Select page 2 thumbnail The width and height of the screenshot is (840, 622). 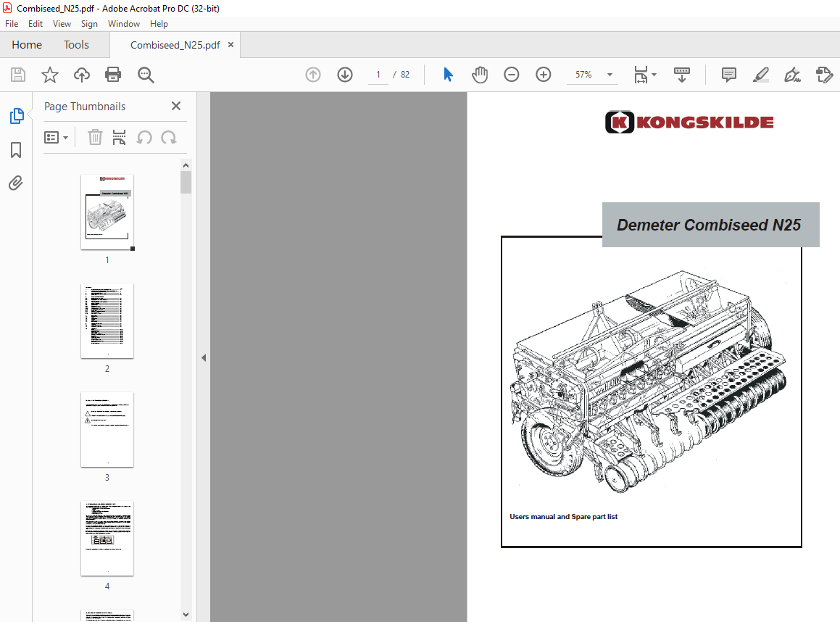pyautogui.click(x=107, y=321)
